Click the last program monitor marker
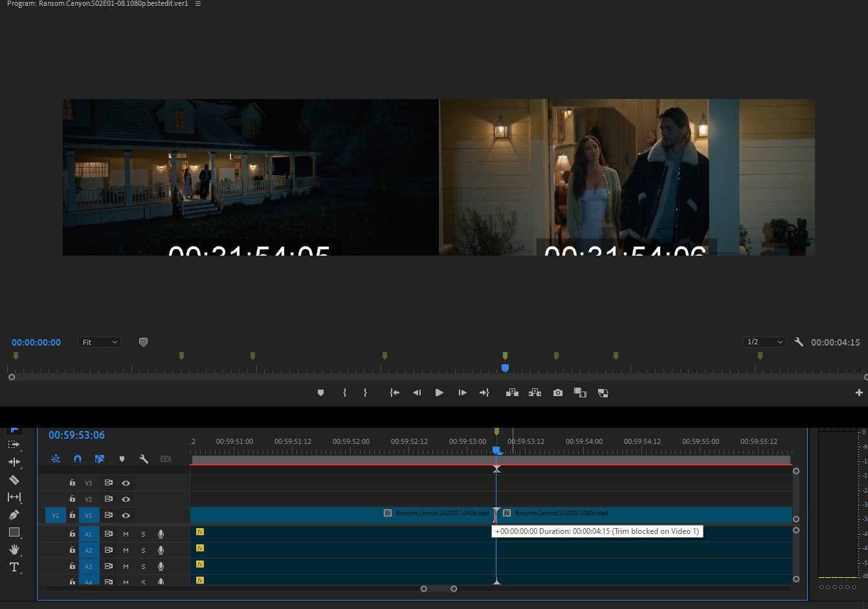The width and height of the screenshot is (868, 609). pyautogui.click(x=760, y=355)
